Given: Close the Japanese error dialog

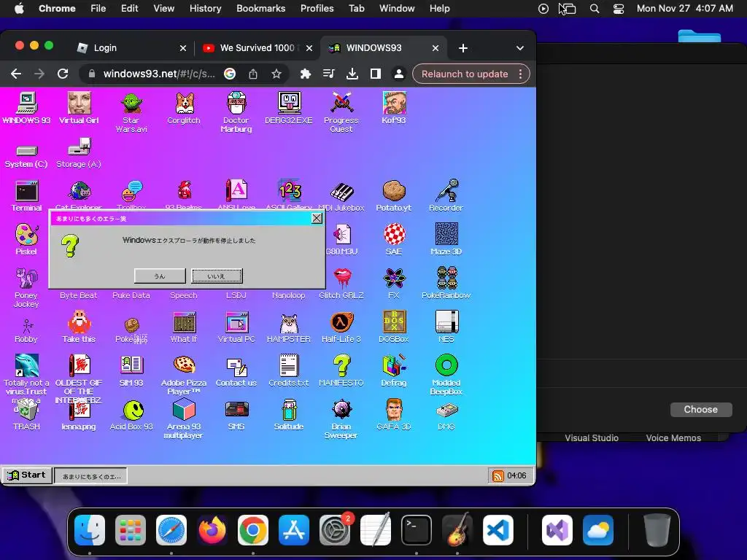Looking at the screenshot, I should click(317, 218).
